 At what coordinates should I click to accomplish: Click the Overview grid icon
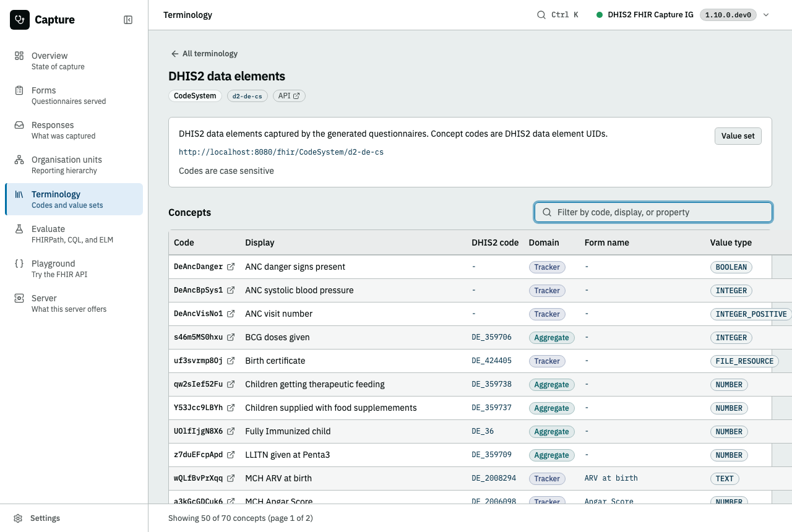coord(19,56)
